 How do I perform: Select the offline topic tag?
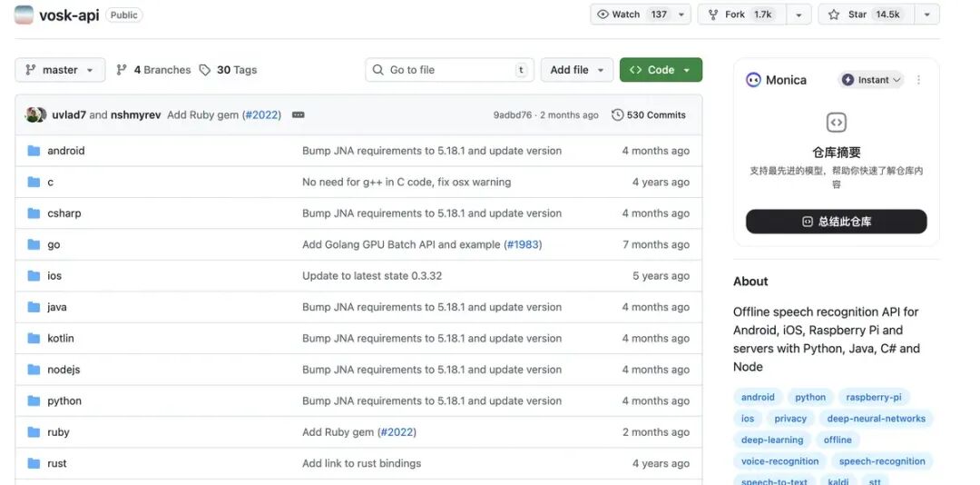pos(838,440)
